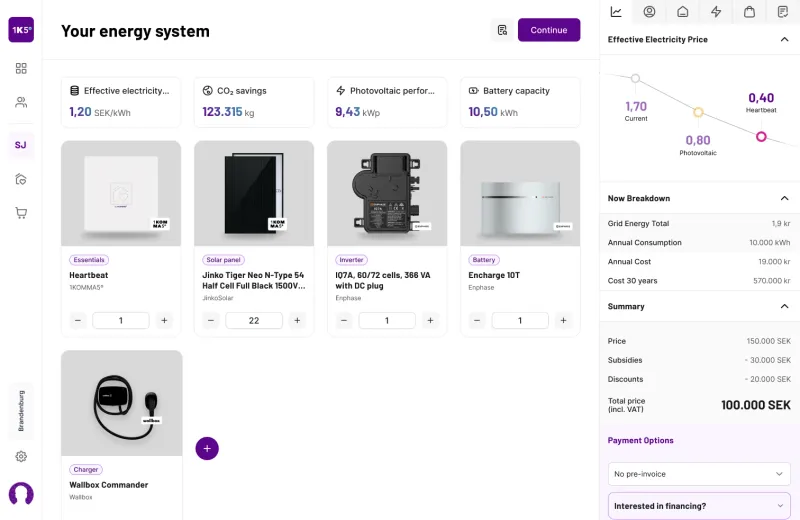Click the Payment Options heading
Image resolution: width=800 pixels, height=520 pixels.
pos(640,440)
